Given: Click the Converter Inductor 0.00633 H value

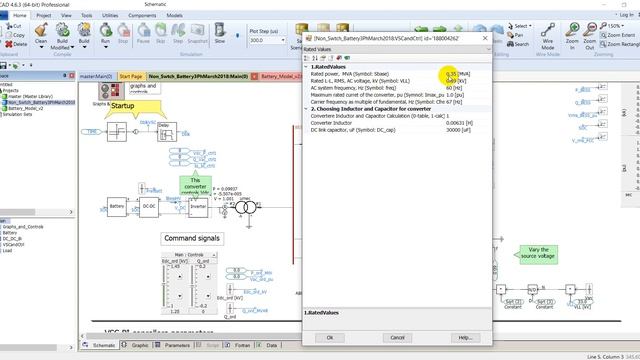Looking at the screenshot, I should point(460,123).
